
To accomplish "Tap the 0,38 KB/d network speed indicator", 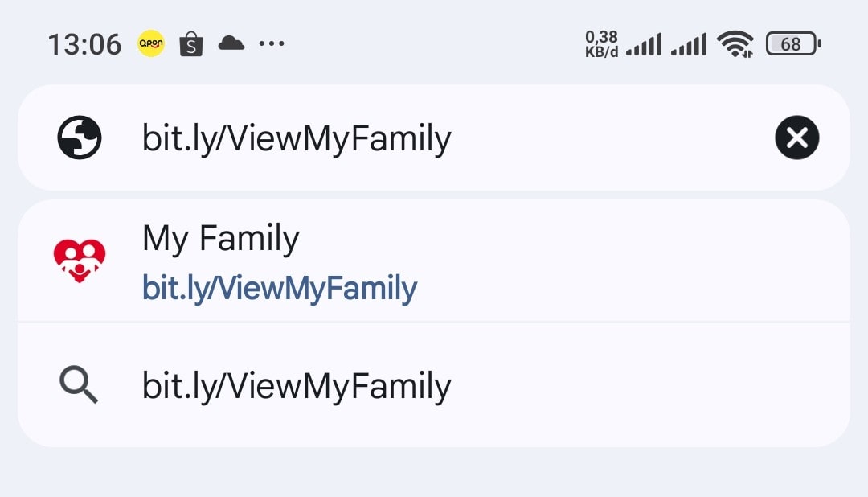I will click(x=601, y=43).
